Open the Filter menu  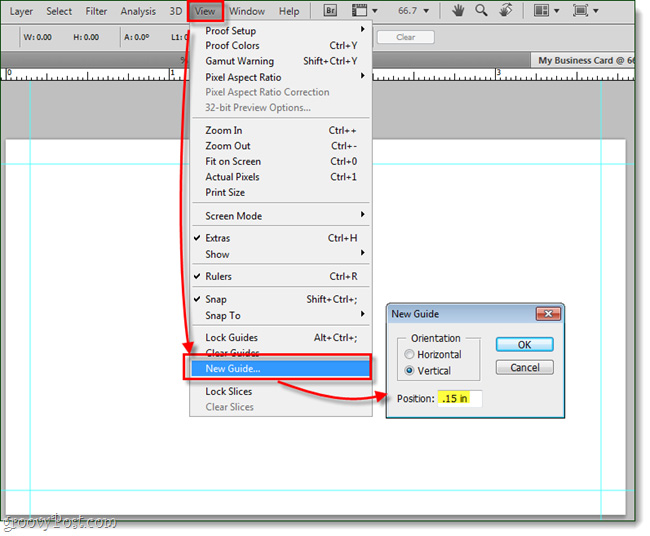coord(96,11)
